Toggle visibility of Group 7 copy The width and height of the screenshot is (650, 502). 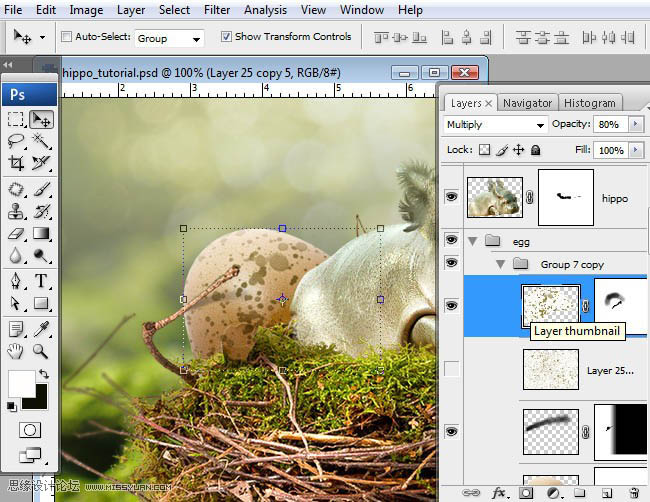451,262
